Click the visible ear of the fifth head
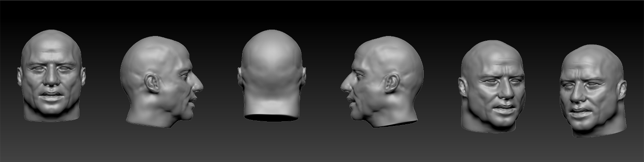644x162 pixels. (x=463, y=87)
